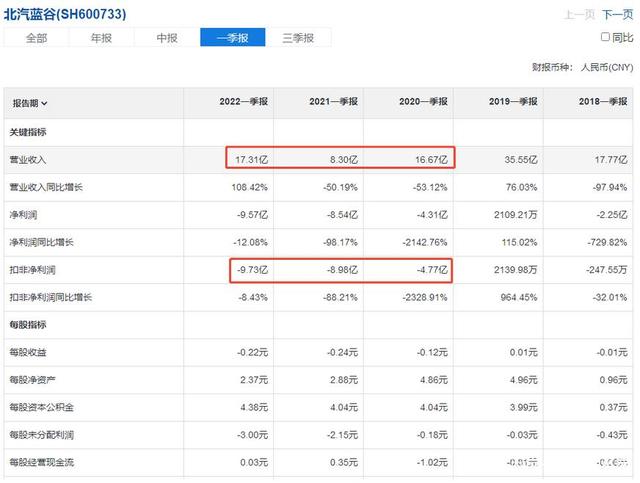
Task: Click the -3.00元 undistributed profit value
Action: click(x=252, y=435)
